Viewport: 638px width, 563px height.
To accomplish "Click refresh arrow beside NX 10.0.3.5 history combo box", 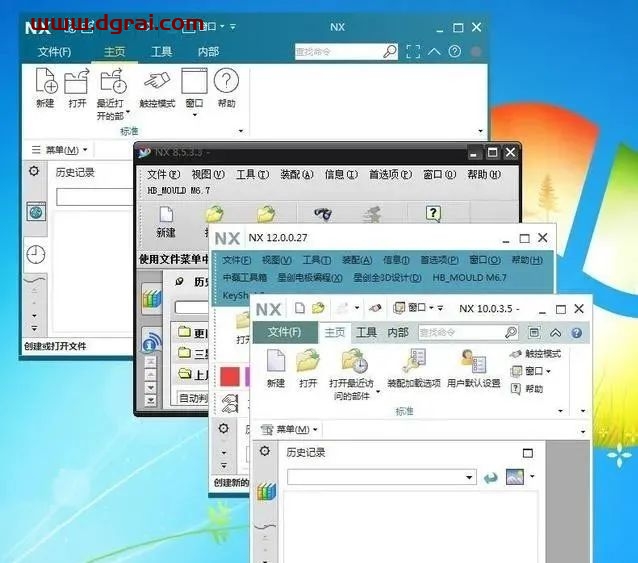I will tap(490, 477).
